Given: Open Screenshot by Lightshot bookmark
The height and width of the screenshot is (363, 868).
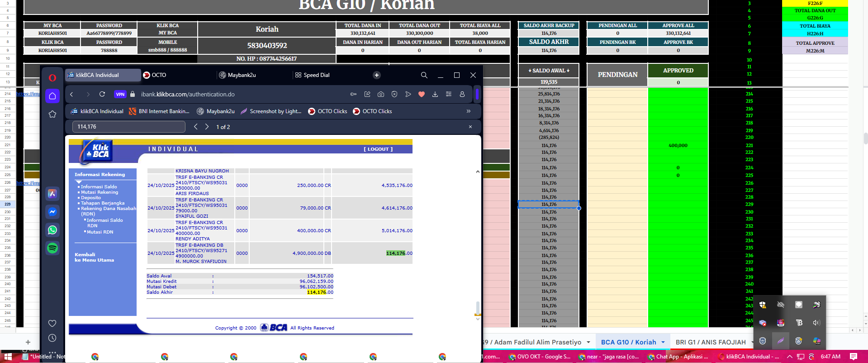Looking at the screenshot, I should click(271, 111).
